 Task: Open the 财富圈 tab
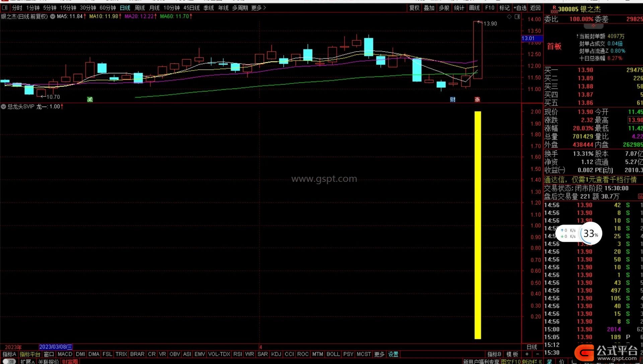tap(70, 362)
